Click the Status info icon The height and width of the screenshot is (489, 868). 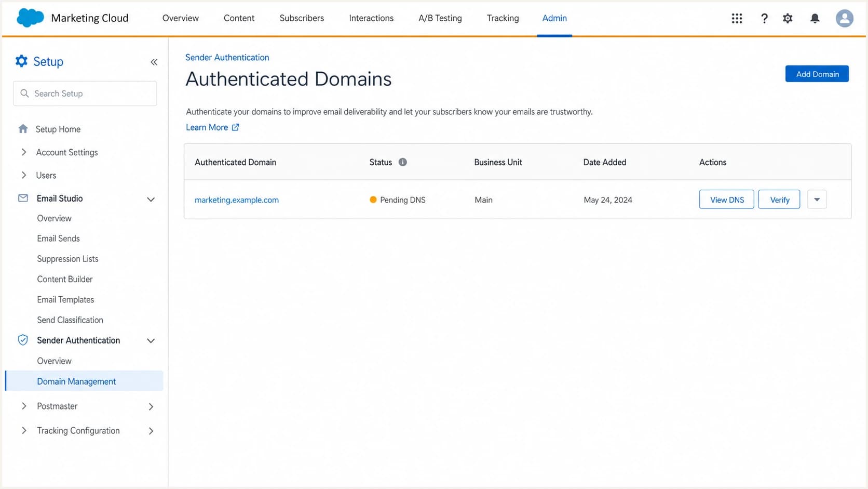tap(402, 162)
